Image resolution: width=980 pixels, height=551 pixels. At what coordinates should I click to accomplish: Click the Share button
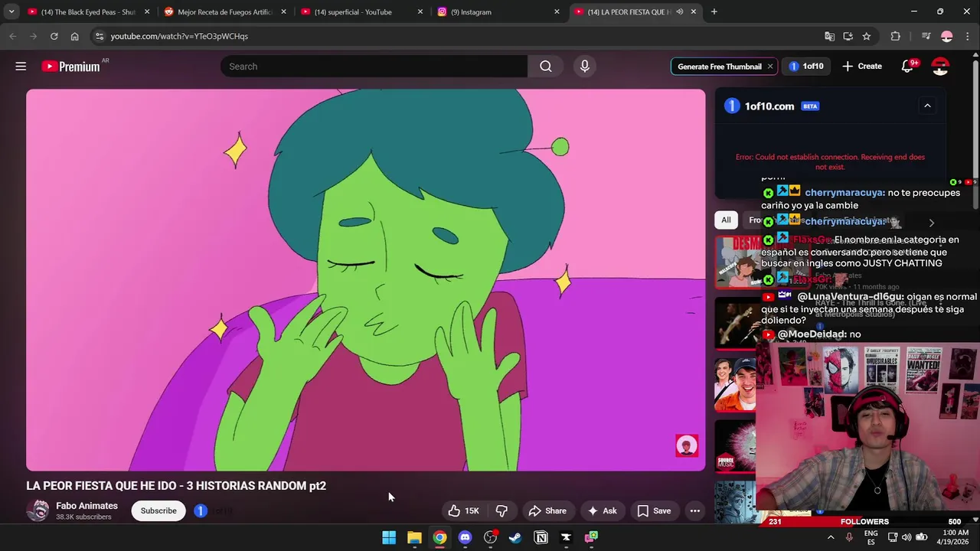[x=547, y=511]
